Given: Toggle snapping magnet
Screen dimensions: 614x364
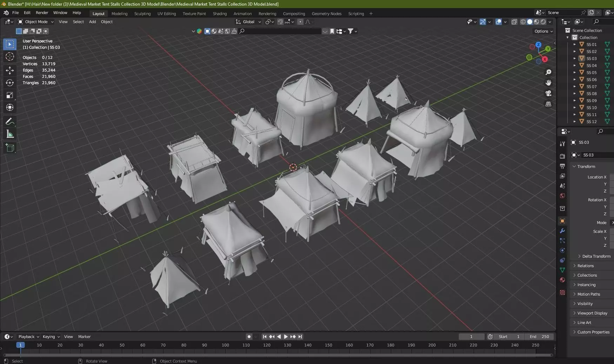Looking at the screenshot, I should coord(280,22).
